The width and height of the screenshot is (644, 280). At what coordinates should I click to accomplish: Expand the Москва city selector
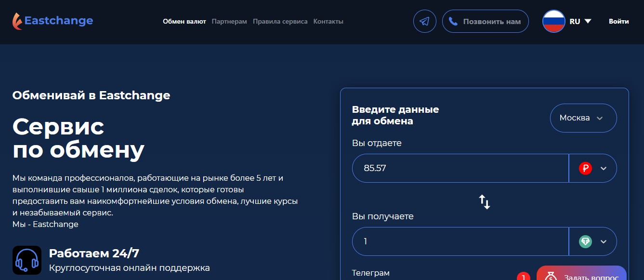(x=583, y=118)
